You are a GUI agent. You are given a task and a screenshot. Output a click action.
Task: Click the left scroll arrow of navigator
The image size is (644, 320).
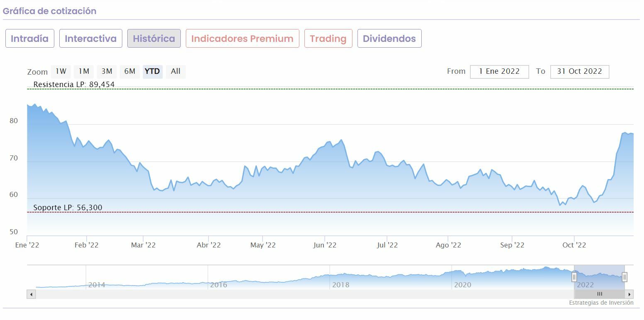tap(31, 294)
